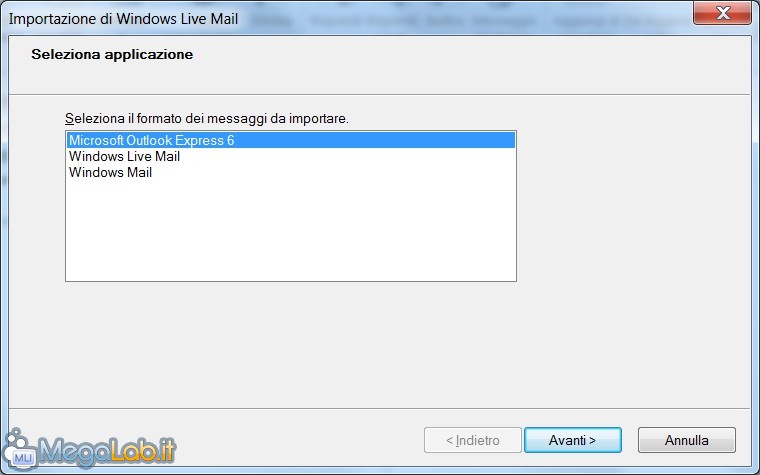Select Microsoft Outlook Express 6 in list
Screen dimensions: 760x475
291,140
